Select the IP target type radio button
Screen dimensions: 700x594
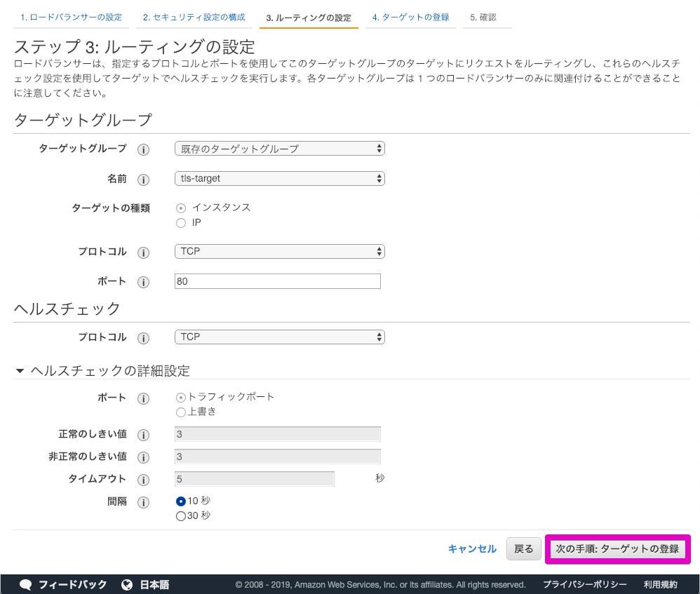pos(182,222)
